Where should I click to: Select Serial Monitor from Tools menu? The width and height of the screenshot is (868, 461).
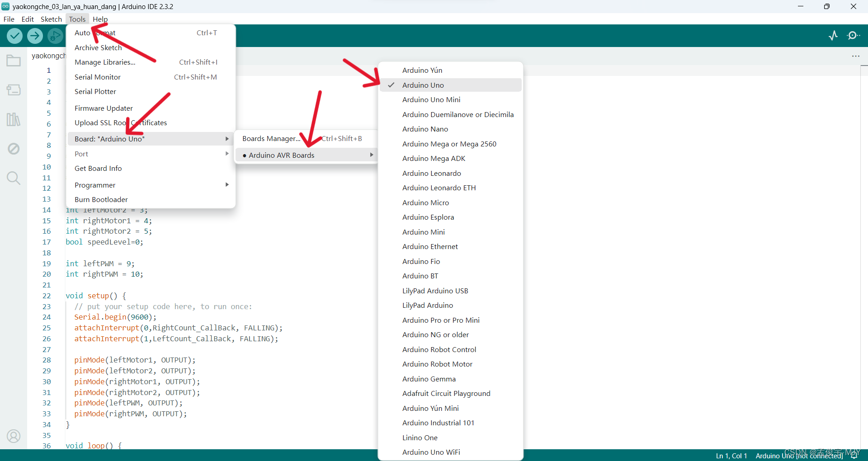coord(98,77)
